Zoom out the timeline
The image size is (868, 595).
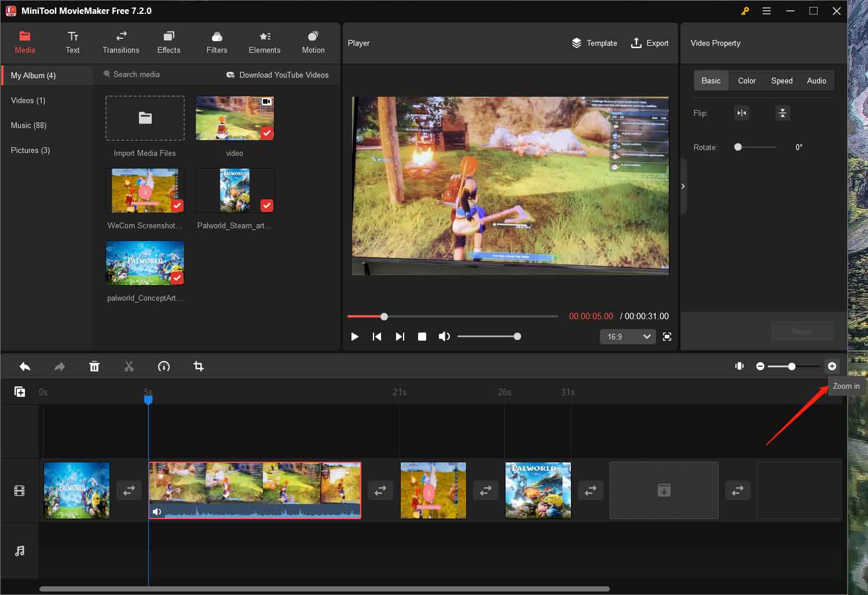[x=760, y=366]
